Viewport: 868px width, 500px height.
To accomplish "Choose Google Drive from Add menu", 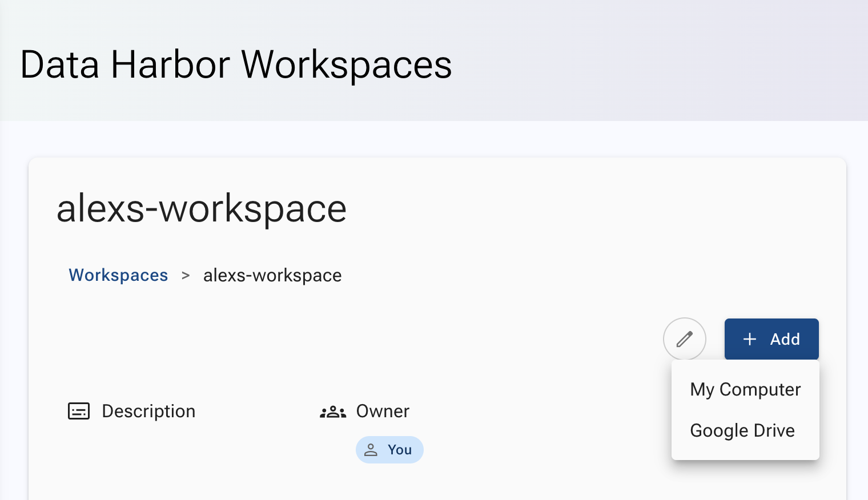I will tap(745, 430).
